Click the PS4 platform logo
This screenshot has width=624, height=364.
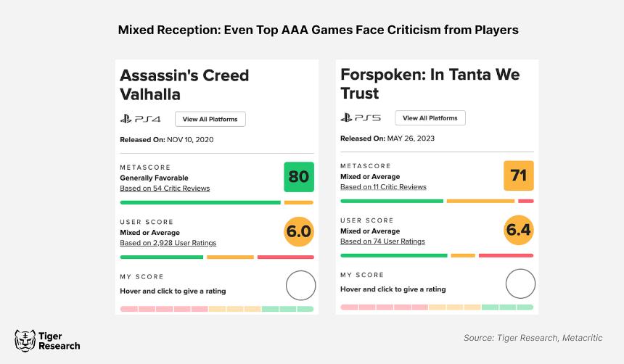click(141, 119)
